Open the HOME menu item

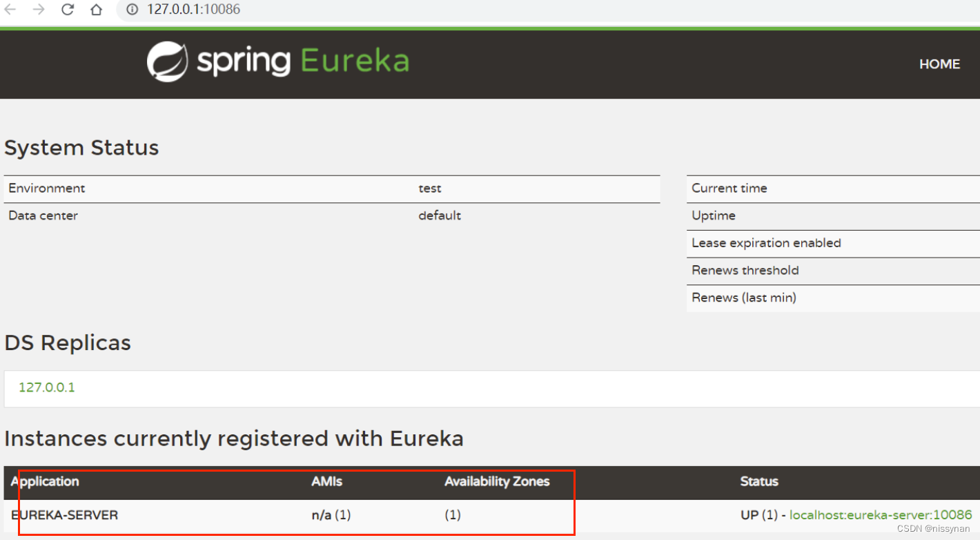point(939,64)
